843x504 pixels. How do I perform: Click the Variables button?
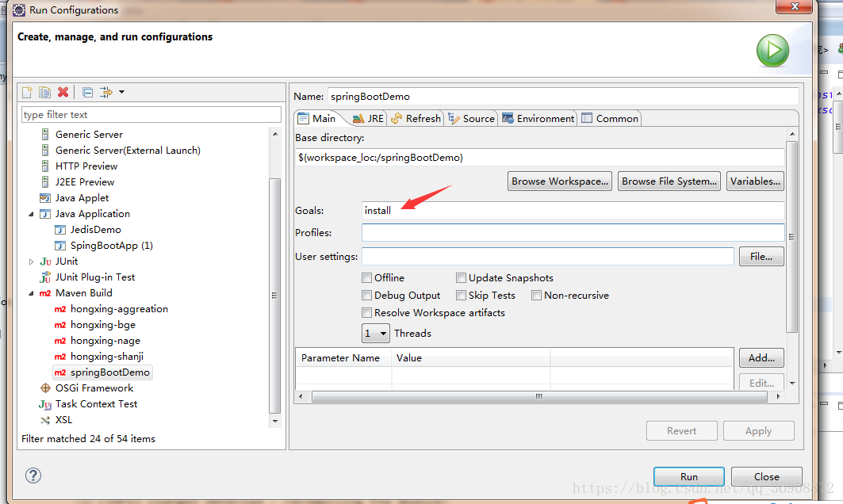[x=755, y=181]
